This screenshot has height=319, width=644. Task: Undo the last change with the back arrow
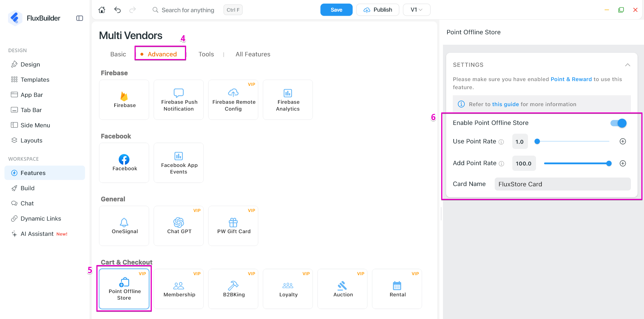[117, 10]
